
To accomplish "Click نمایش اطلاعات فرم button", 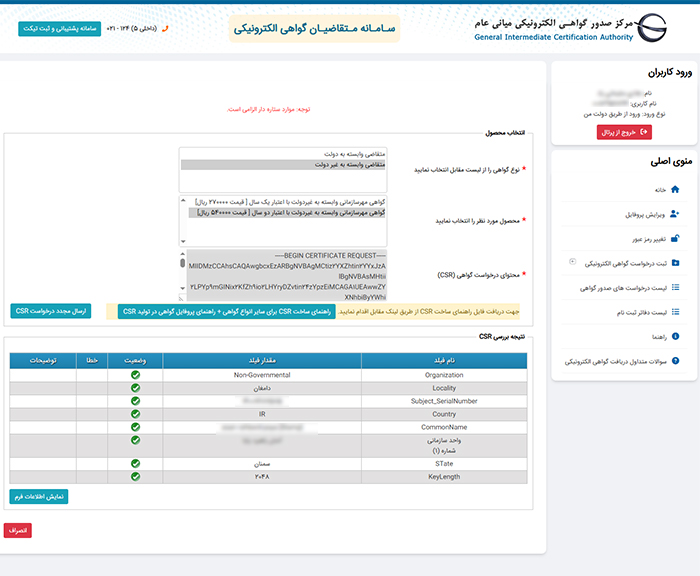I will pyautogui.click(x=39, y=497).
